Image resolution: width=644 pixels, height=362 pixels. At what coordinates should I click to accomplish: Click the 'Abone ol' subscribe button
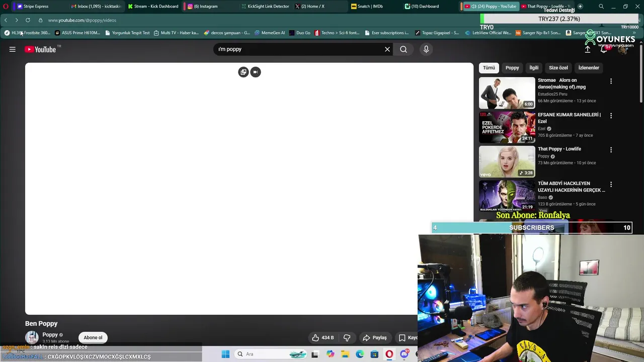tap(93, 337)
